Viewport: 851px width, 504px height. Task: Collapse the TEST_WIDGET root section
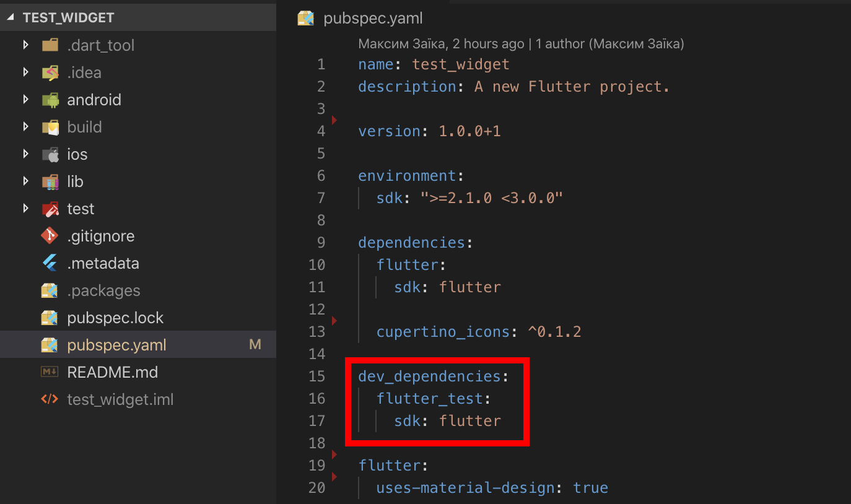click(11, 18)
